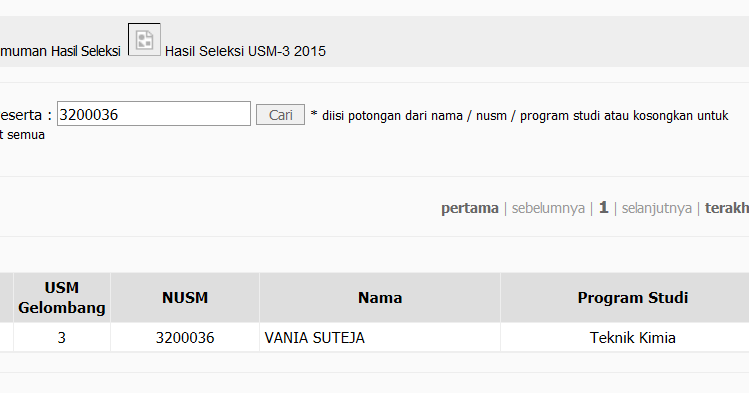This screenshot has width=749, height=393.
Task: Select the VANIA SUTEJA name cell
Action: click(x=380, y=338)
